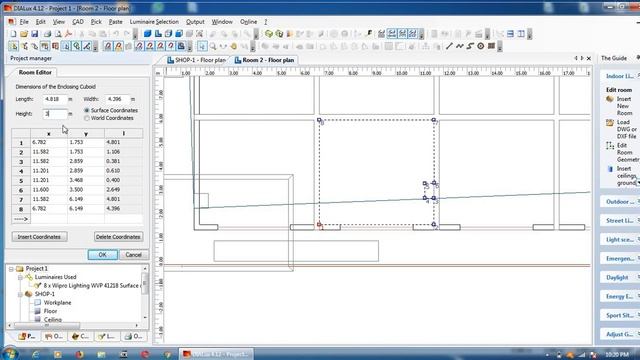Select the circle drawing tool

(481, 46)
